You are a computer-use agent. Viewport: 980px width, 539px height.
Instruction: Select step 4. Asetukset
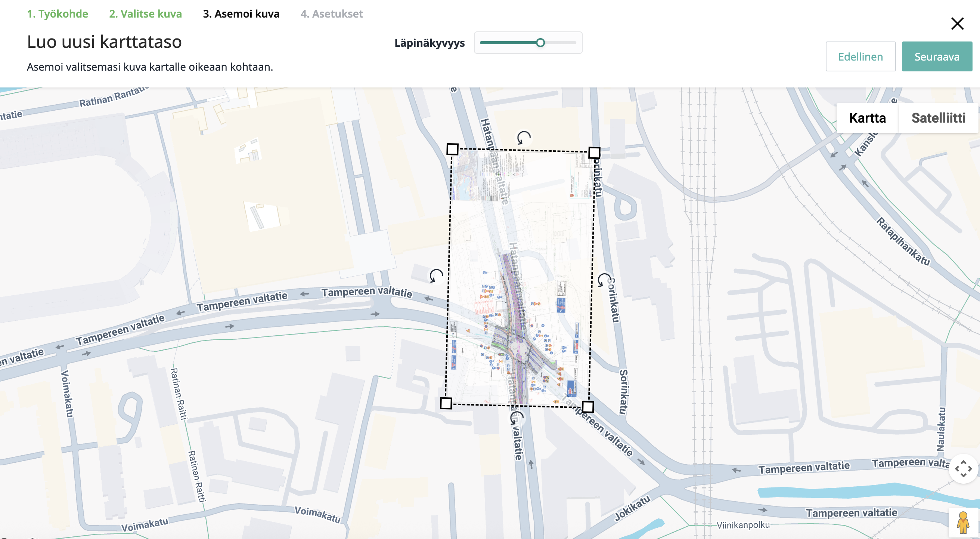332,14
